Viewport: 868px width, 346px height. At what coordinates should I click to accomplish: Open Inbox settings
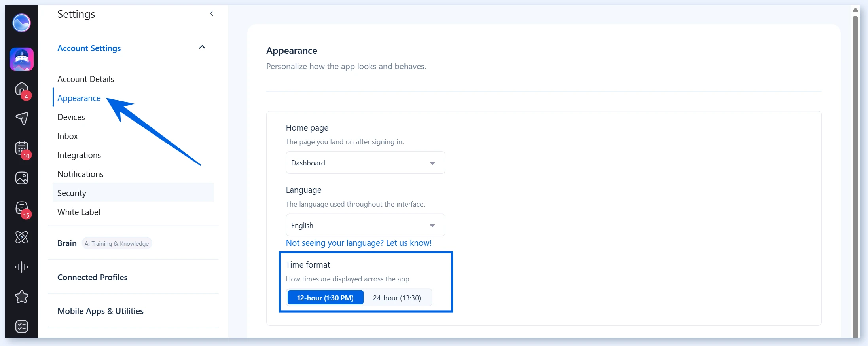68,136
